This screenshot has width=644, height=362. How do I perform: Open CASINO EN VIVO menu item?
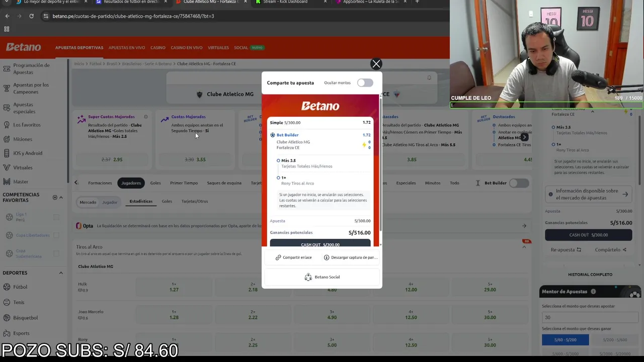pos(187,48)
